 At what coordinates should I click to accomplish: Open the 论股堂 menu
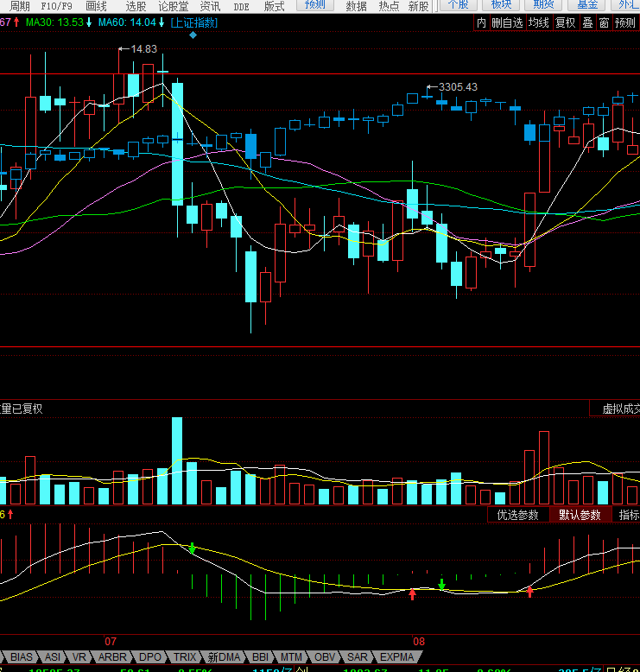coord(174,6)
